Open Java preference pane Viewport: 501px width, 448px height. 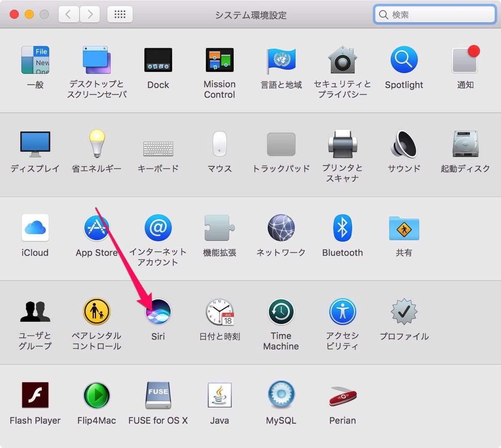tap(220, 395)
